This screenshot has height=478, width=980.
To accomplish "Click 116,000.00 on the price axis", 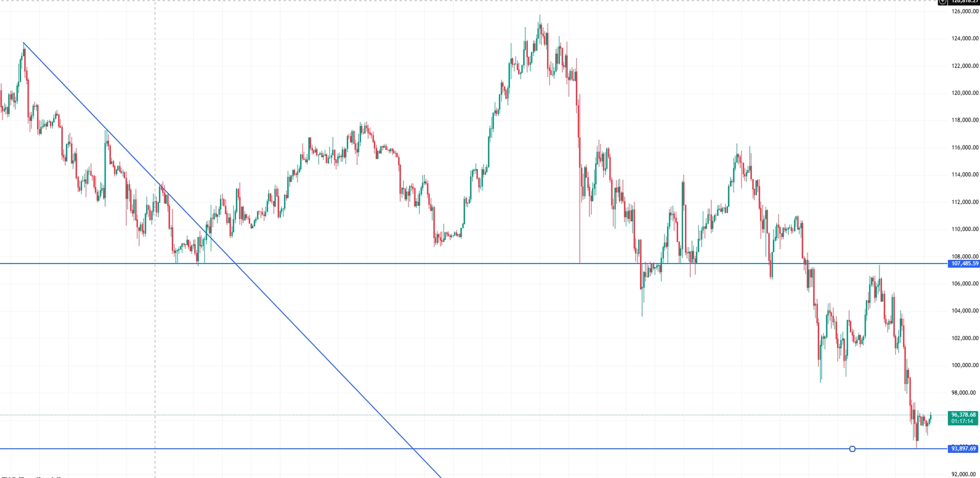I will (x=965, y=148).
